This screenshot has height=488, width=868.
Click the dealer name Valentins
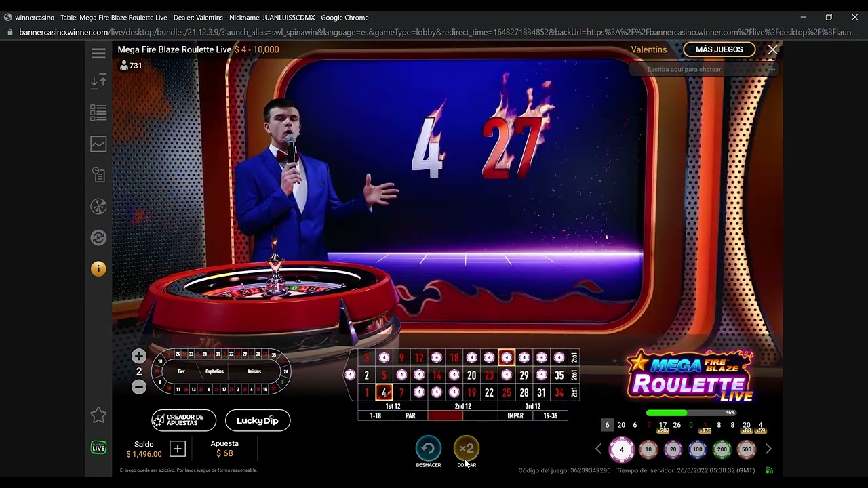[x=649, y=49]
